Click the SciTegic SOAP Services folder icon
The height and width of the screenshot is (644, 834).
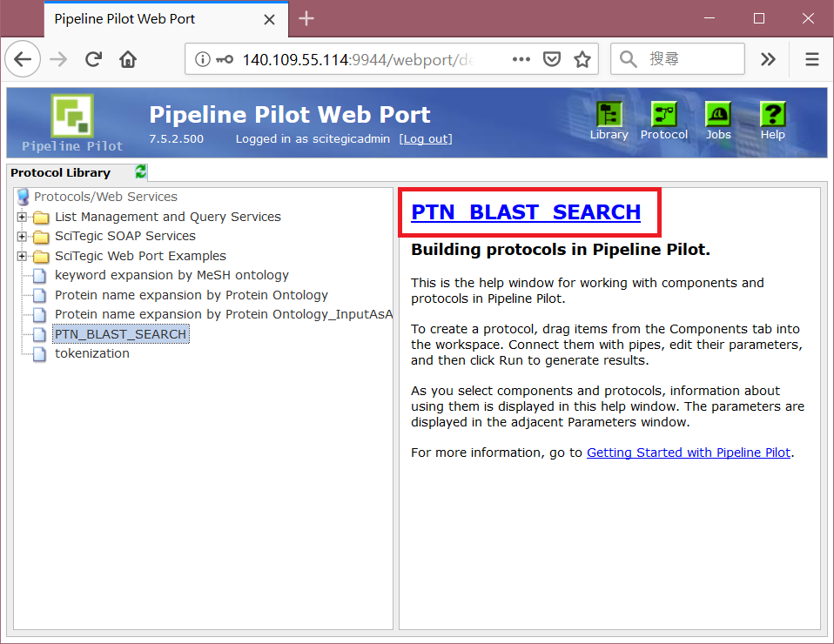point(41,236)
